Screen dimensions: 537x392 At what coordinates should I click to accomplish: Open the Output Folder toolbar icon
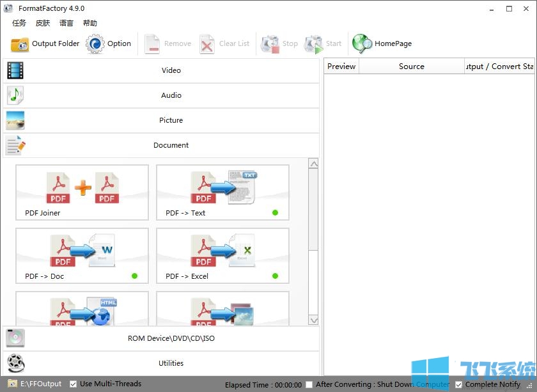pos(20,44)
